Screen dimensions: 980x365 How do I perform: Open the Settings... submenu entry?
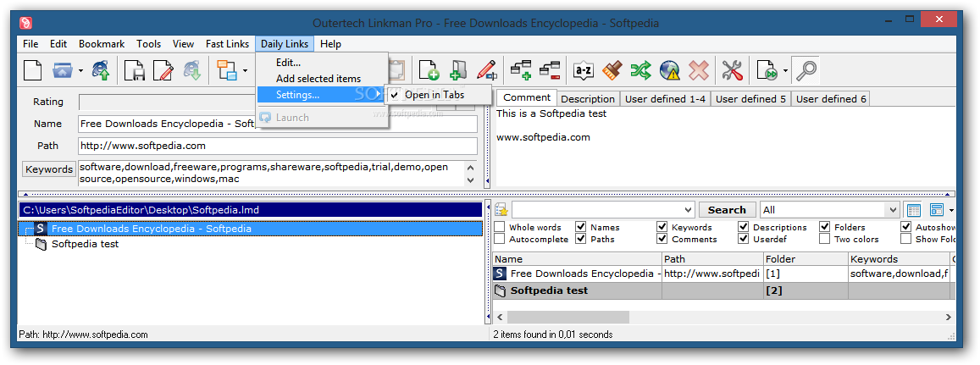coord(322,95)
